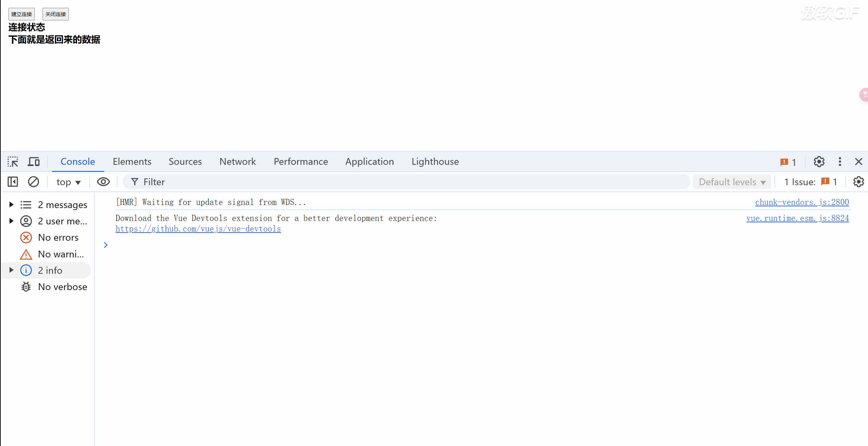Switch to the Network tab
Viewport: 868px width, 446px height.
[x=237, y=162]
